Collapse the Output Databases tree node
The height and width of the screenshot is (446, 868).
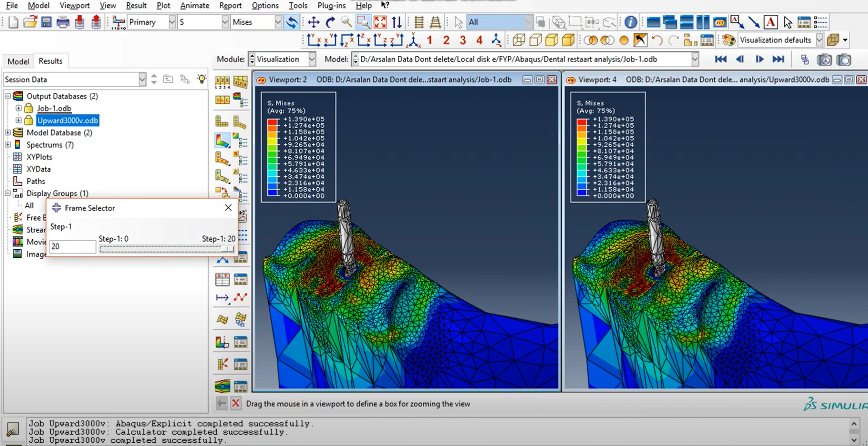8,96
